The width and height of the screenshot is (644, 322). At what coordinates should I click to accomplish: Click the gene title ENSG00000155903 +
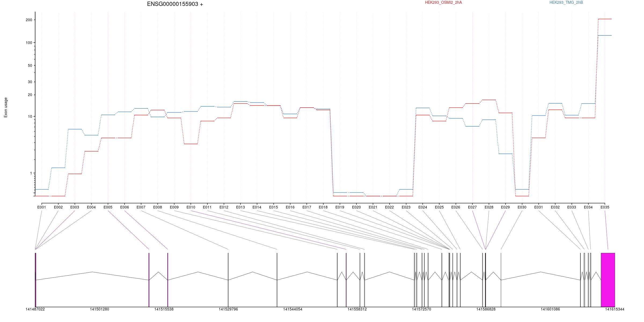pos(175,4)
